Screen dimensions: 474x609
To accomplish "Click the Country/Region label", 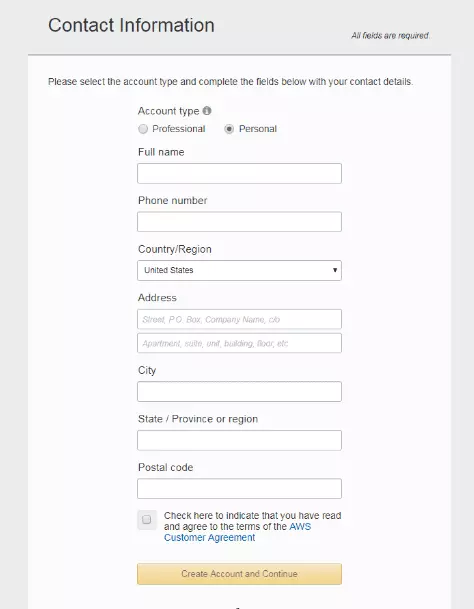I will [175, 249].
